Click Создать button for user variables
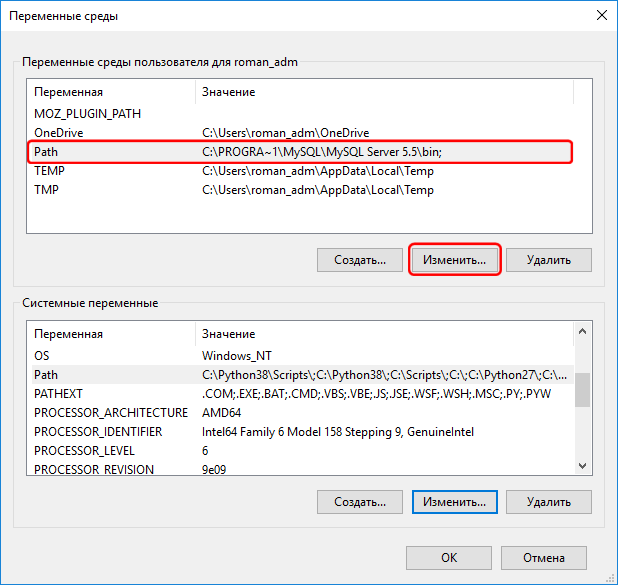 point(360,260)
